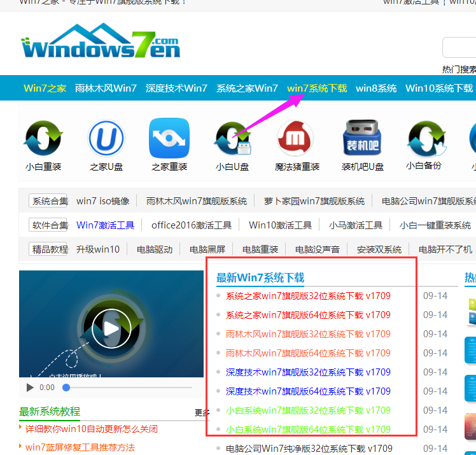Open the 小白备份 icon

[x=424, y=139]
